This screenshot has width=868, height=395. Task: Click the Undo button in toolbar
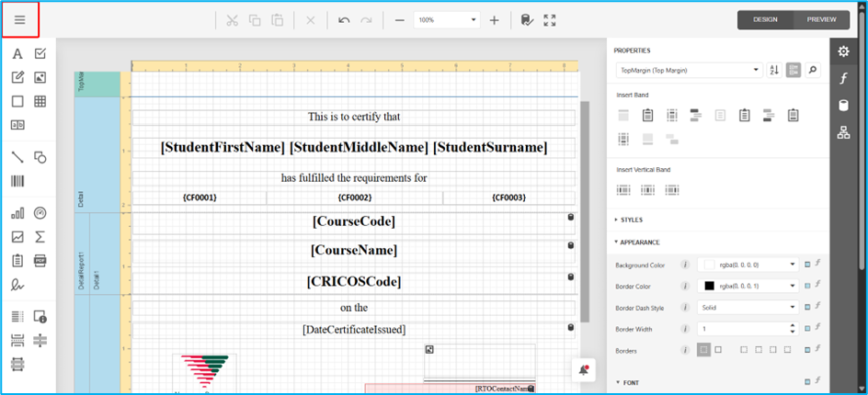[x=344, y=20]
